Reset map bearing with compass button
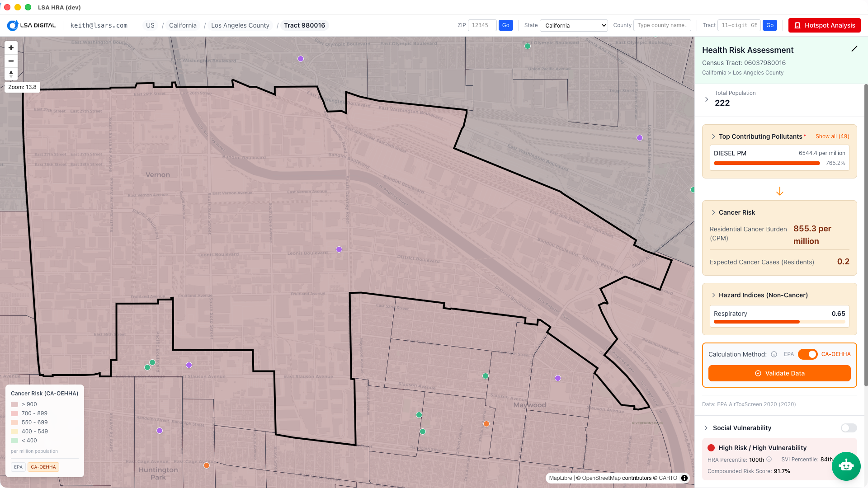Screen dimensions: 868x488 (11, 74)
